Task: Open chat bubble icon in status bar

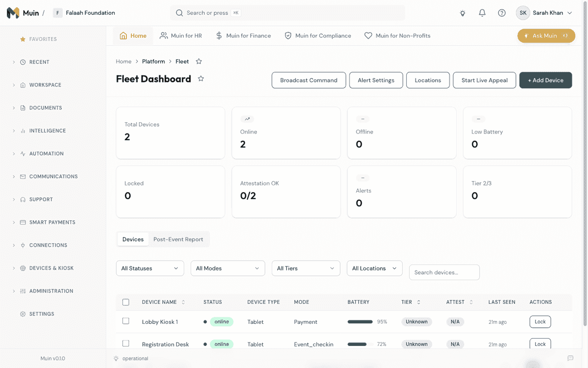Action: 570,358
